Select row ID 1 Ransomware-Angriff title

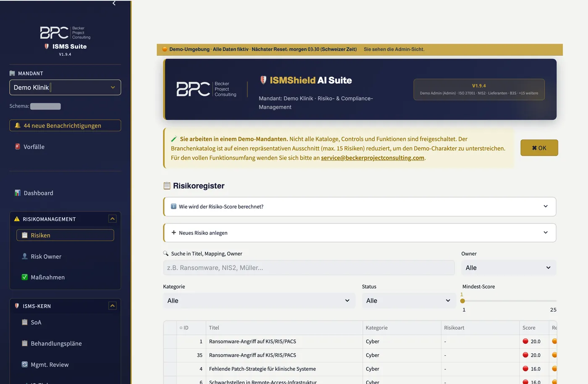[252, 342]
